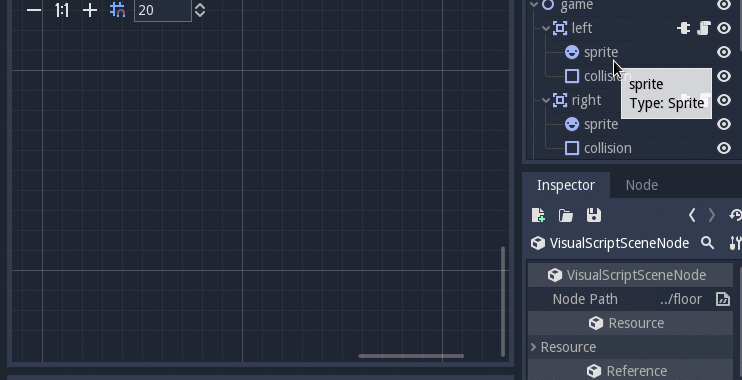742x380 pixels.
Task: Toggle visibility of left node
Action: tap(724, 28)
